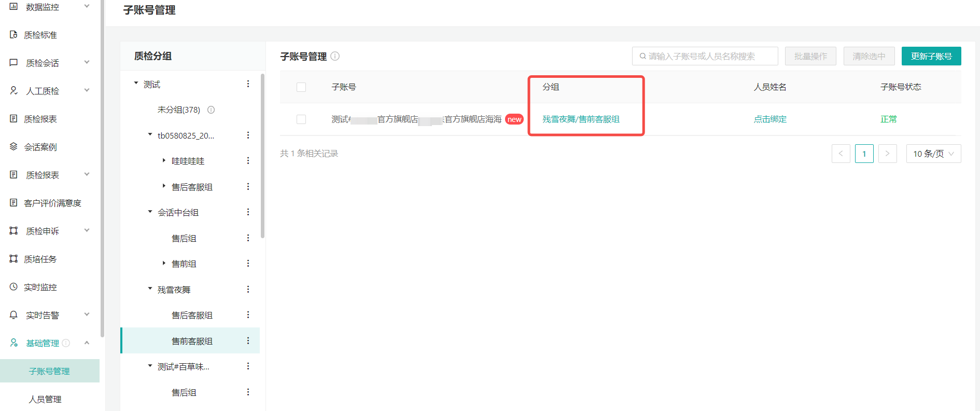The width and height of the screenshot is (980, 411).
Task: Click info icon next to 未分组(378)
Action: click(211, 110)
